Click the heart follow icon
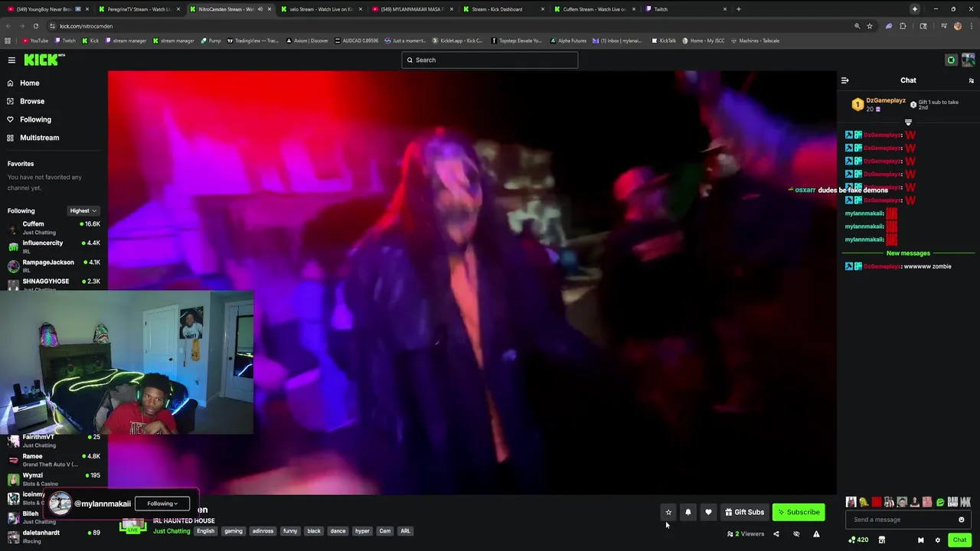The height and width of the screenshot is (551, 980). click(708, 512)
